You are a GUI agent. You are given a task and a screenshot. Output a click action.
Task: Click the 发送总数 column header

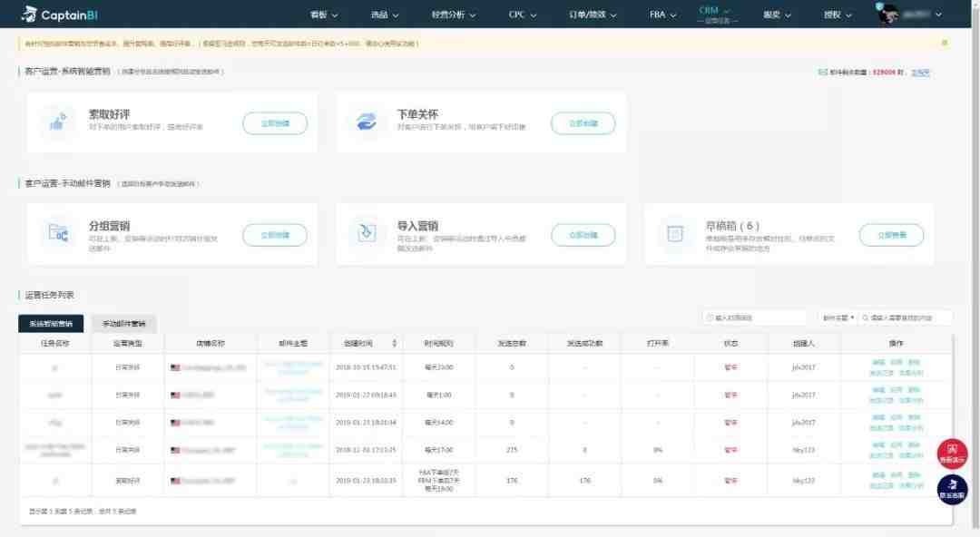click(512, 343)
